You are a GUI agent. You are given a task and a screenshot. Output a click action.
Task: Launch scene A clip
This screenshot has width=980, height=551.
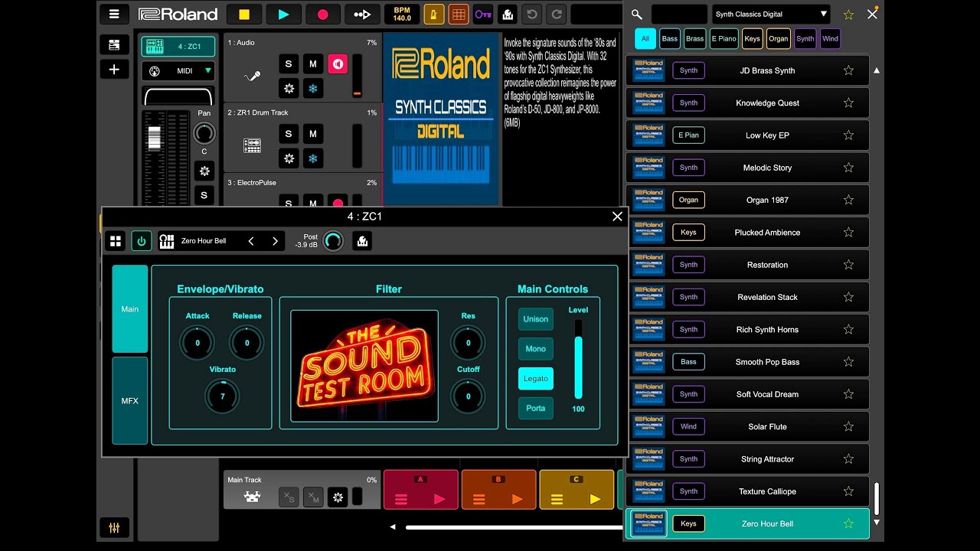click(x=420, y=491)
